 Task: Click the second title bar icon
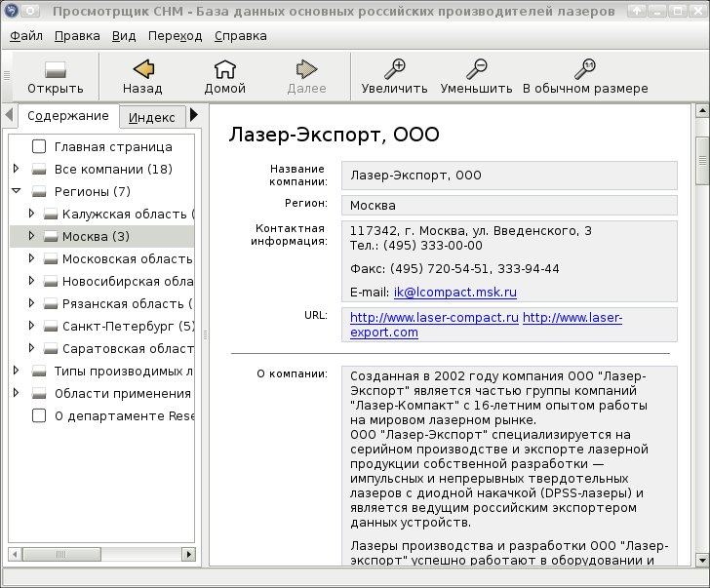pos(30,11)
